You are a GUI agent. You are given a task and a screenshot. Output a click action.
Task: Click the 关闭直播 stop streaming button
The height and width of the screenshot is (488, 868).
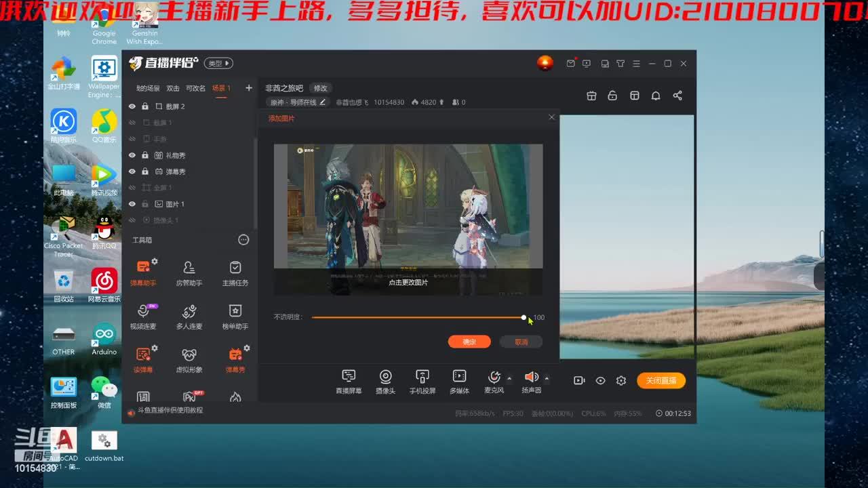[661, 381]
